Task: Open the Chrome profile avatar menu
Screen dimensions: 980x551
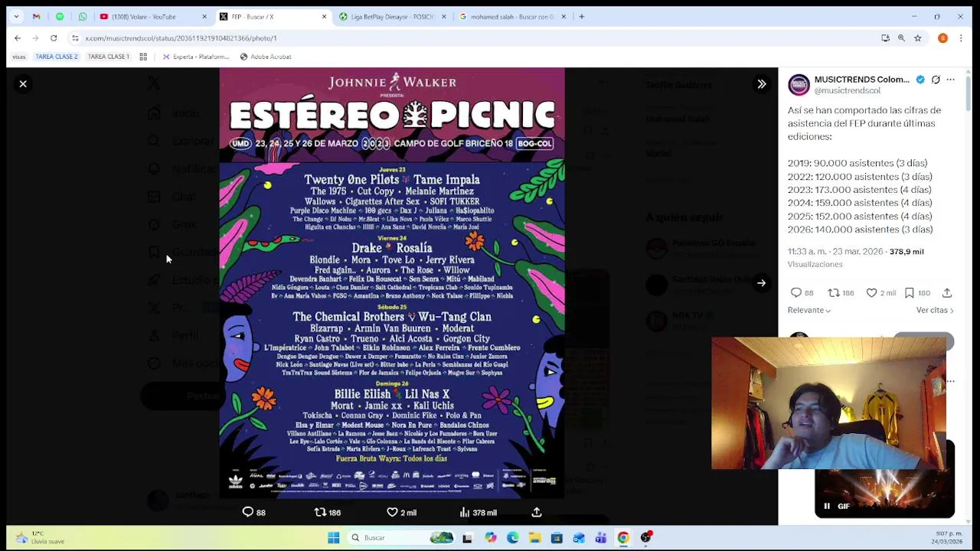Action: pyautogui.click(x=942, y=37)
